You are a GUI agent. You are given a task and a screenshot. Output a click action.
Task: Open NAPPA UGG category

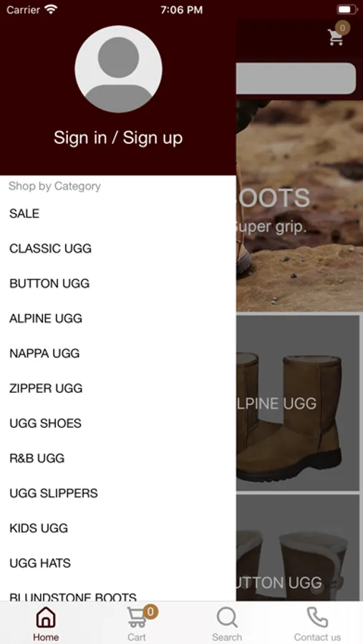point(118,353)
